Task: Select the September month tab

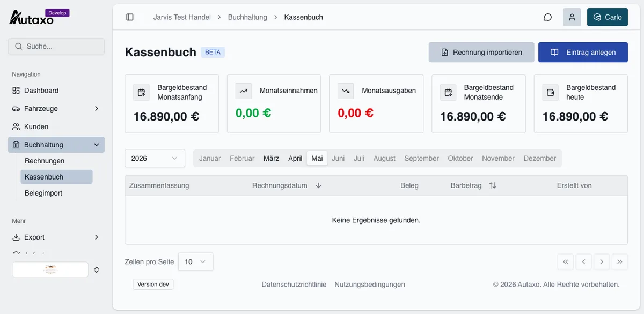Action: [x=421, y=159]
